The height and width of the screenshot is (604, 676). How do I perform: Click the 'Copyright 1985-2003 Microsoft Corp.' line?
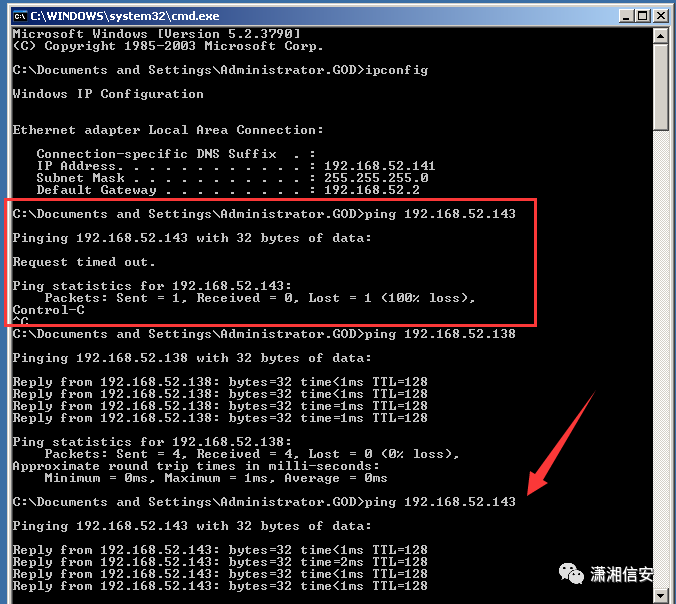[x=168, y=46]
